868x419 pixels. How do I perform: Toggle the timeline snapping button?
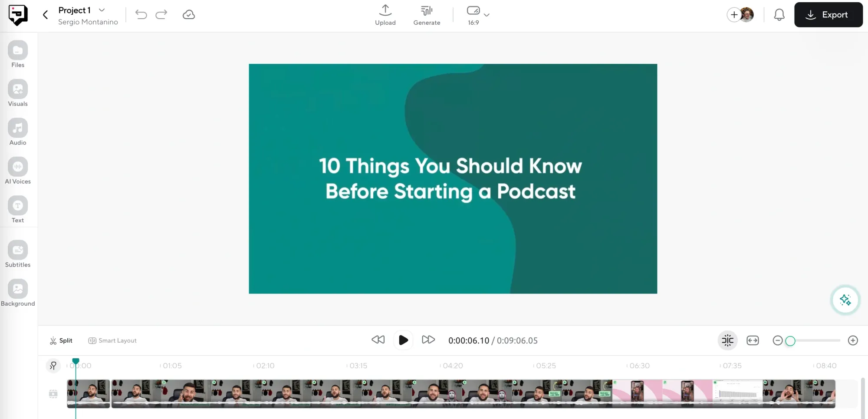pos(727,340)
